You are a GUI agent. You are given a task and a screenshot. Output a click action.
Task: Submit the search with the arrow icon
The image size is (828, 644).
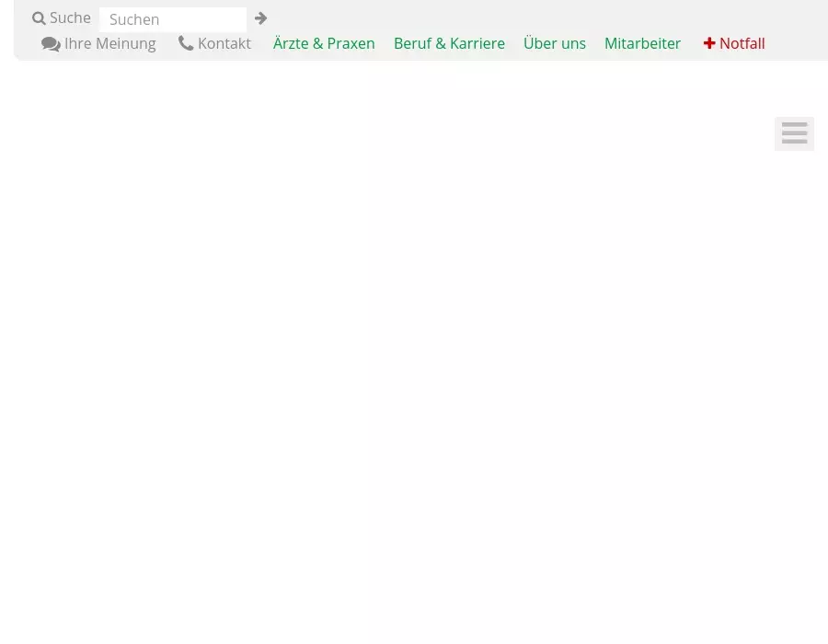click(x=261, y=18)
